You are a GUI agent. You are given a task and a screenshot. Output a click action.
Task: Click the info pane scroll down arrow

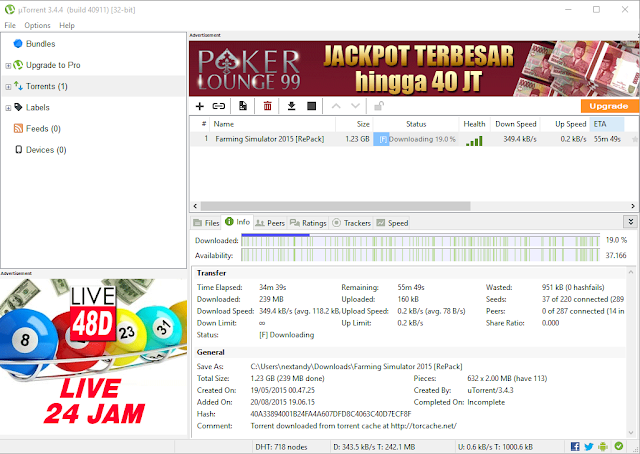point(631,432)
